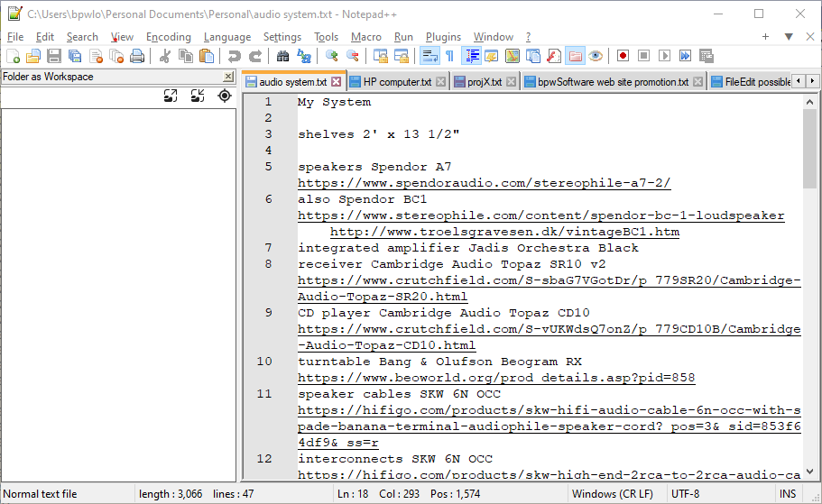The height and width of the screenshot is (504, 822).
Task: Toggle the monitoring eye icon
Action: 596,56
